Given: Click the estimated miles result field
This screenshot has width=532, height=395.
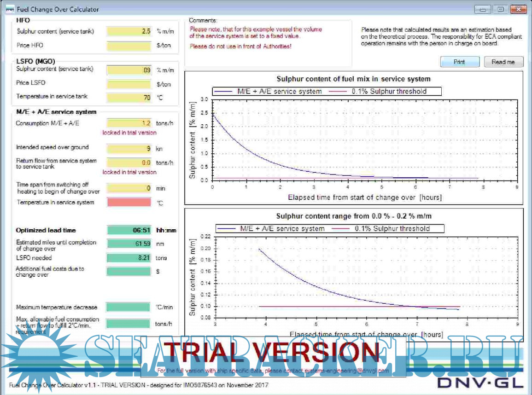Looking at the screenshot, I should [x=129, y=244].
